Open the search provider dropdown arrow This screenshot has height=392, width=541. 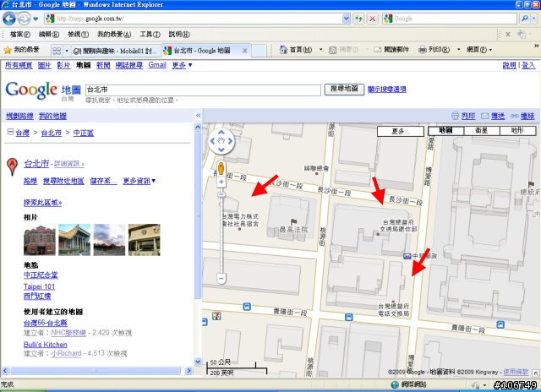pos(534,19)
